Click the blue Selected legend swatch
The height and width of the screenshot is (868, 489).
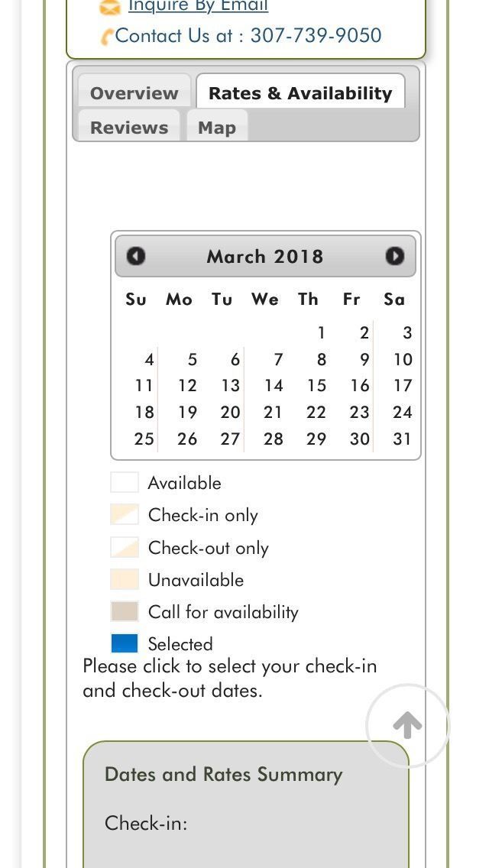[x=125, y=643]
